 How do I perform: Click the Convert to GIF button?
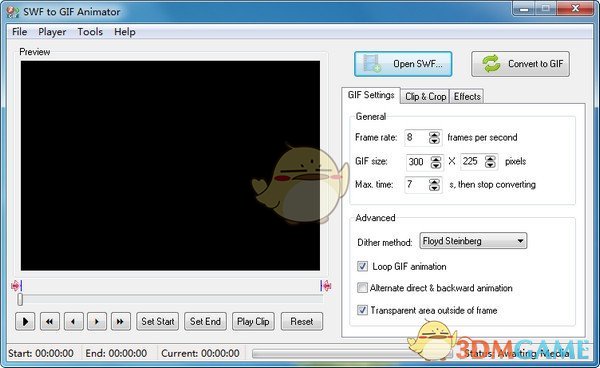coord(520,64)
